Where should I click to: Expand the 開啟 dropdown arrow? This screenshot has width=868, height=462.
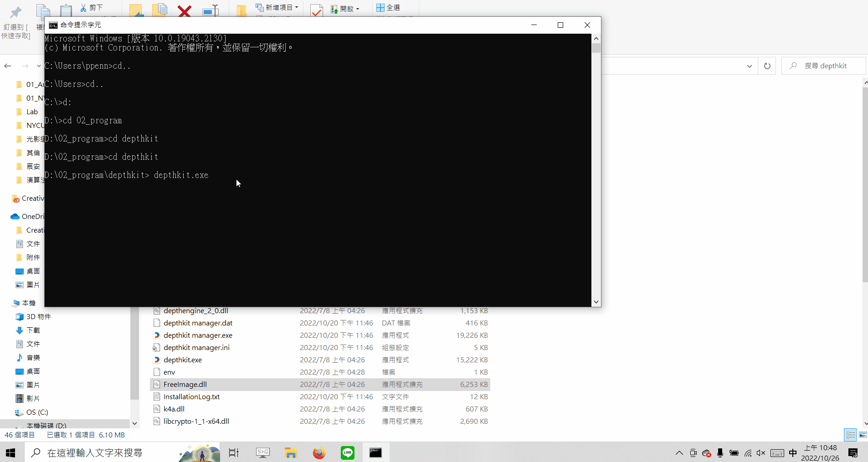point(358,9)
